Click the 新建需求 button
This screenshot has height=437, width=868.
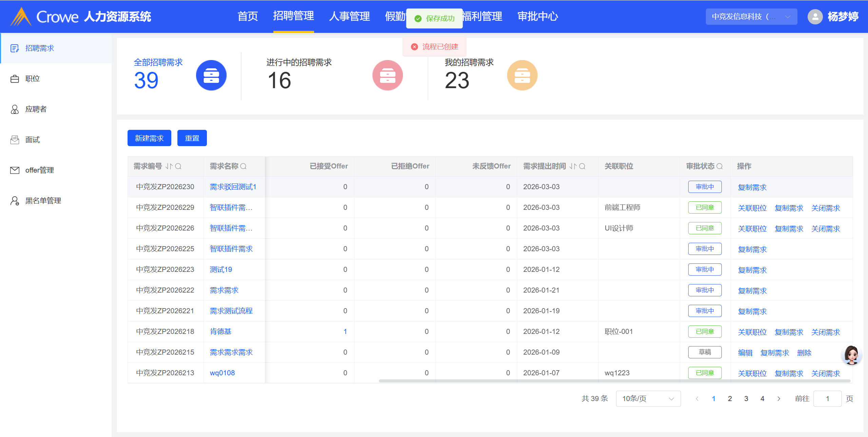pyautogui.click(x=149, y=138)
